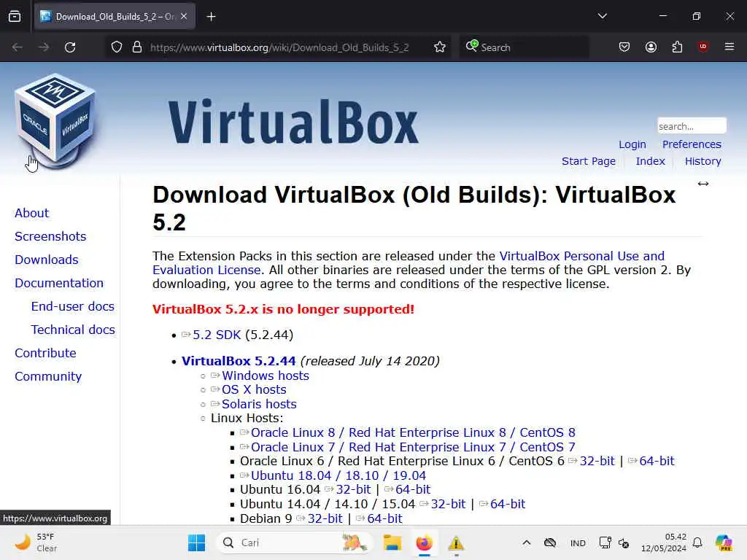
Task: Download the 5.2 SDK
Action: click(x=217, y=335)
